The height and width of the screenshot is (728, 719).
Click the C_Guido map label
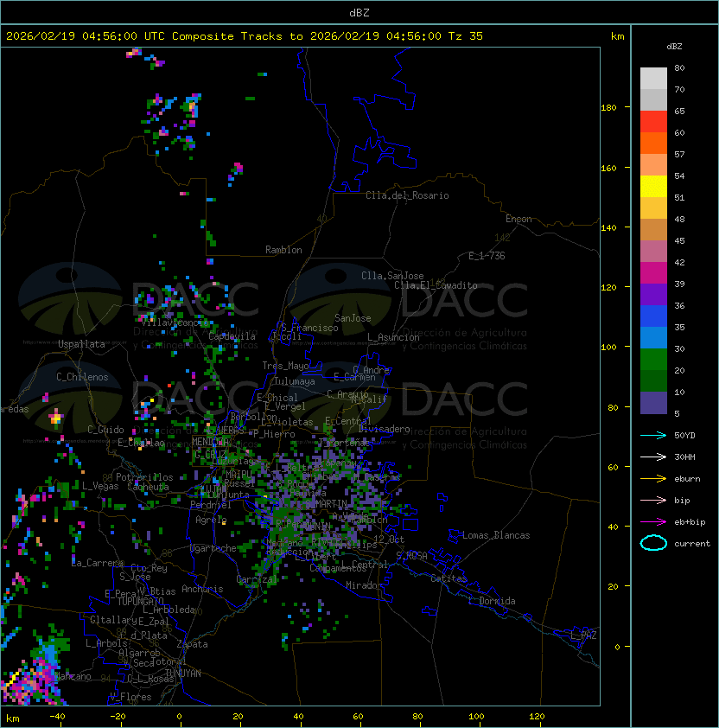click(105, 430)
